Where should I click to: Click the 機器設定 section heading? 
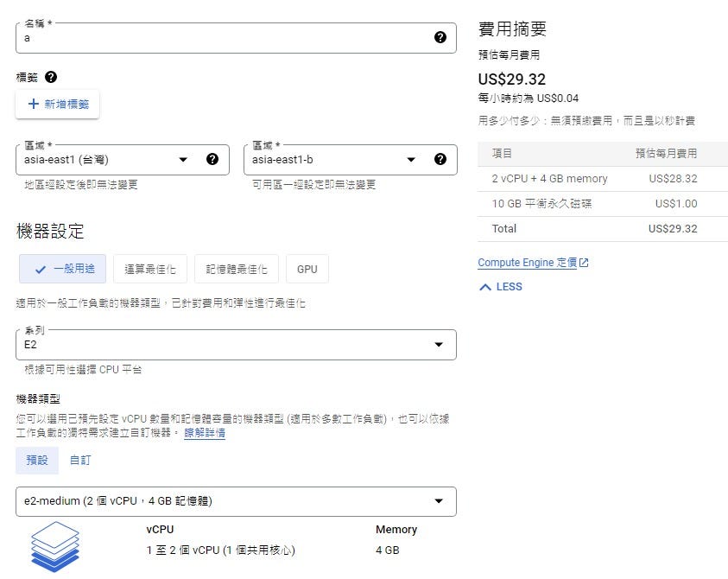[50, 231]
